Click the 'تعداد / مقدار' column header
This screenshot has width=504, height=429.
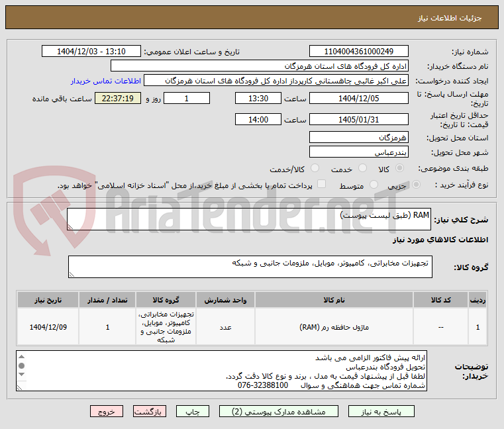(107, 300)
